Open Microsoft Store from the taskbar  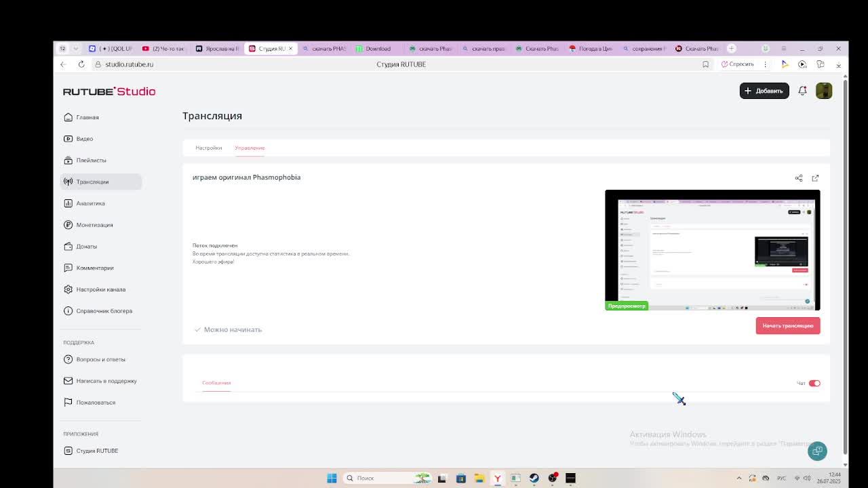(460, 478)
